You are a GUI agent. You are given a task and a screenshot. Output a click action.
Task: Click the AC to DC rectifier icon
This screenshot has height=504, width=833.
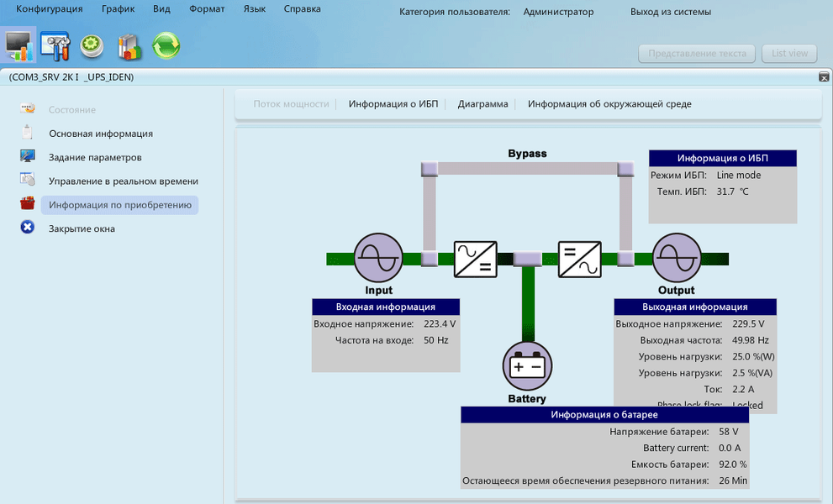476,260
